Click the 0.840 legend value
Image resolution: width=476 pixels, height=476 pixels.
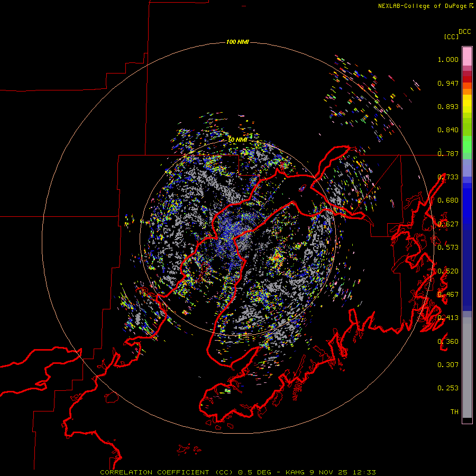(x=448, y=130)
